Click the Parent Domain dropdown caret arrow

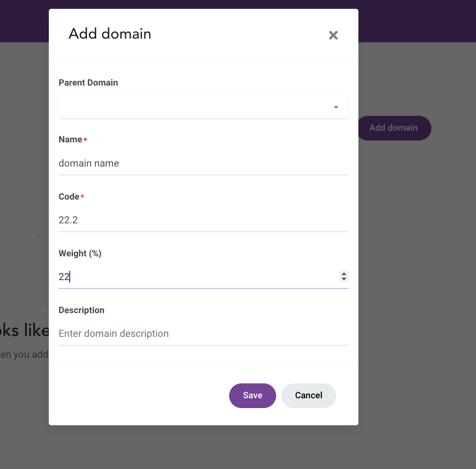click(x=336, y=107)
